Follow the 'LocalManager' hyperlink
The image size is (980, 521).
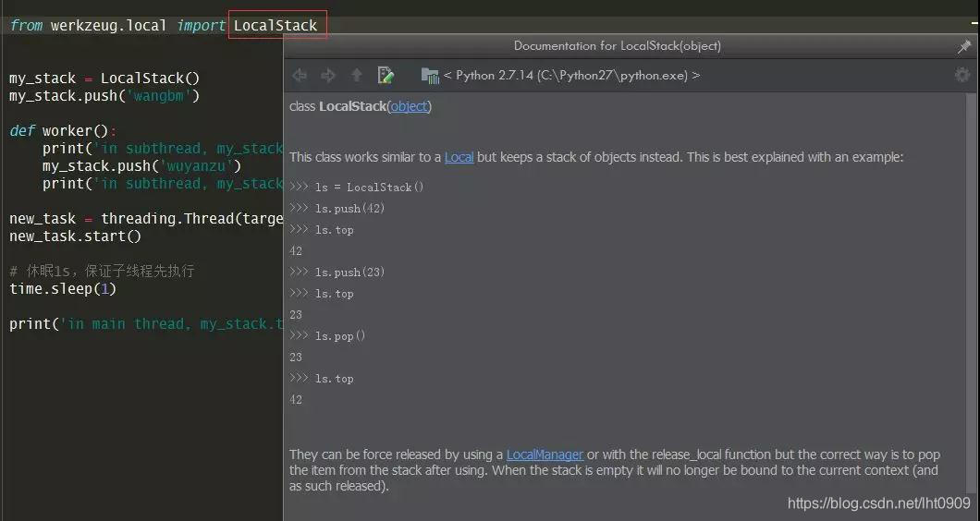click(x=545, y=454)
